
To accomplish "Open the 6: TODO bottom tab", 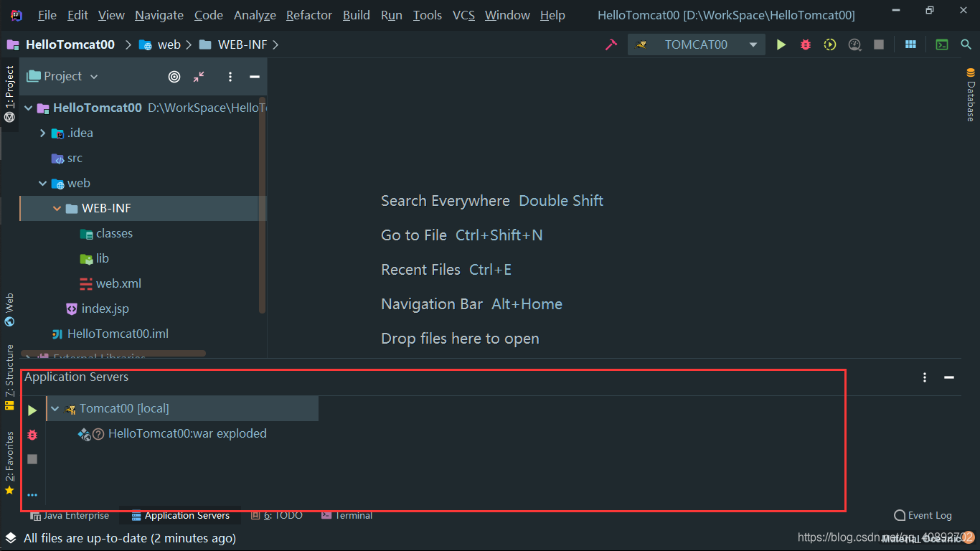I will [x=277, y=516].
